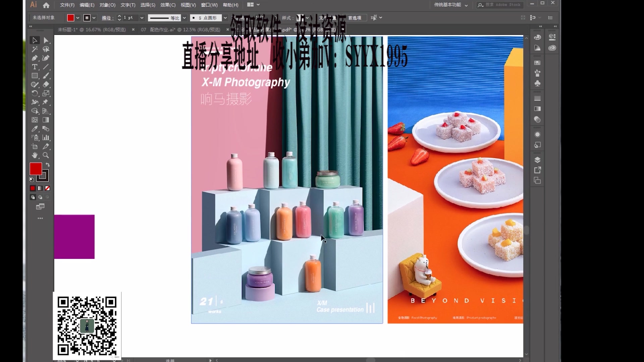Select the Type tool
Image resolution: width=644 pixels, height=362 pixels.
tap(35, 67)
